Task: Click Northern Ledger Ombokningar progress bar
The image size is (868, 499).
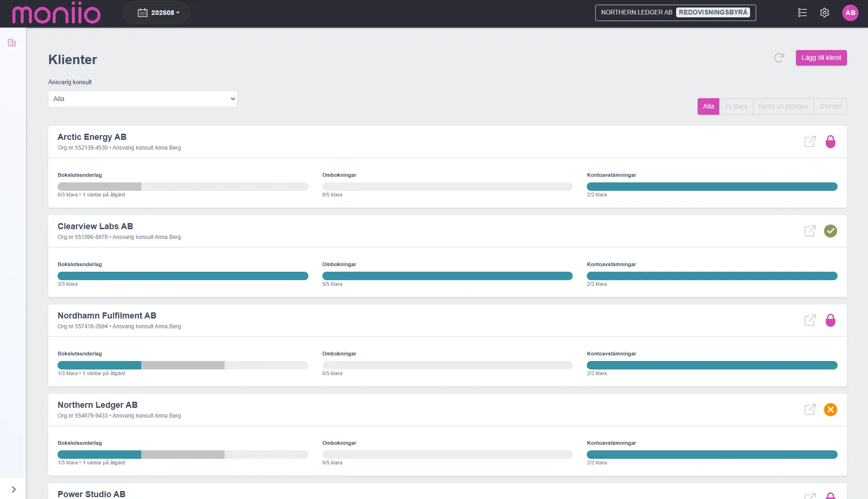Action: pyautogui.click(x=447, y=455)
